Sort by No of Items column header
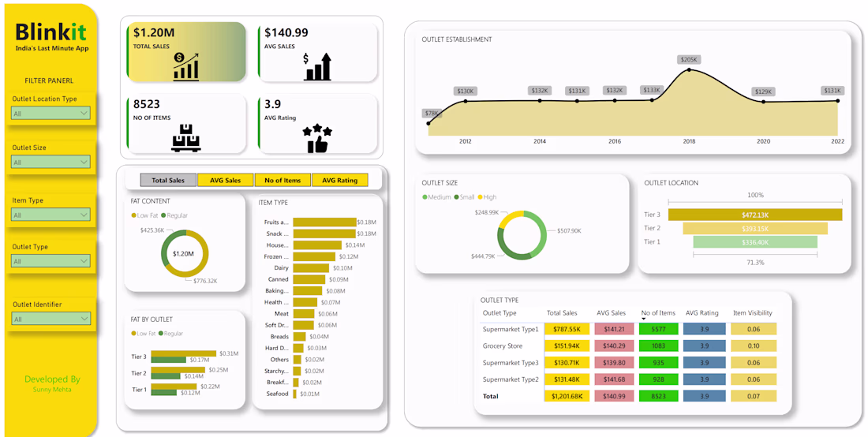This screenshot has height=437, width=868. pyautogui.click(x=658, y=313)
